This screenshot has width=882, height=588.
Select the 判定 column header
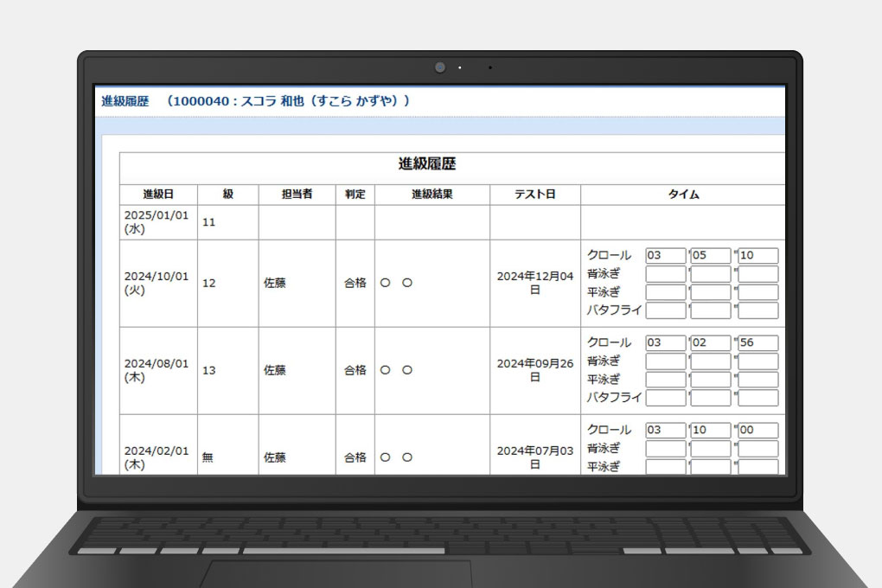[355, 194]
